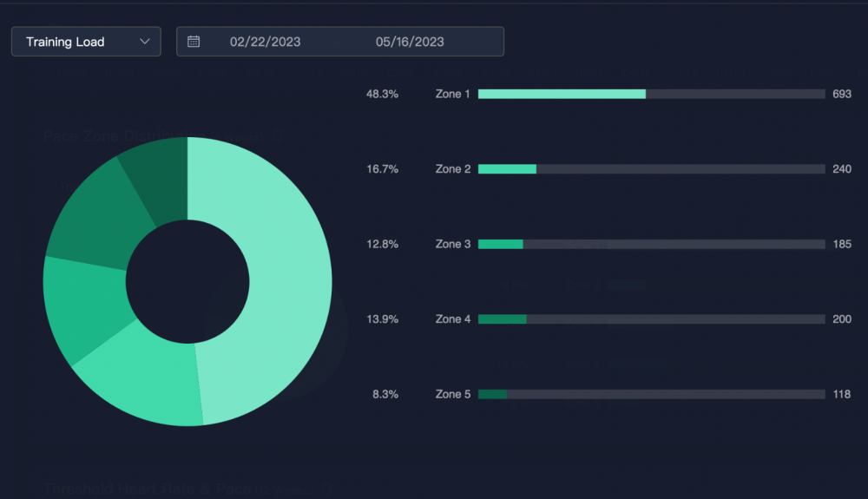
Task: Select the Zone 1 label
Action: click(453, 94)
